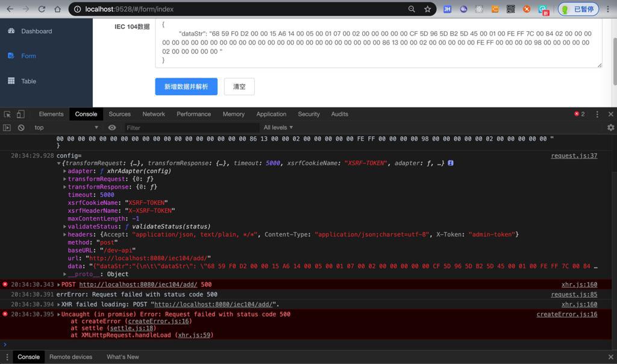Bookmark this page with the star icon

point(427,9)
